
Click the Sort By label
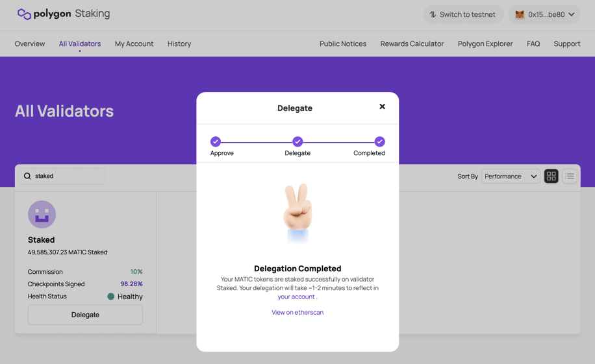click(x=468, y=176)
